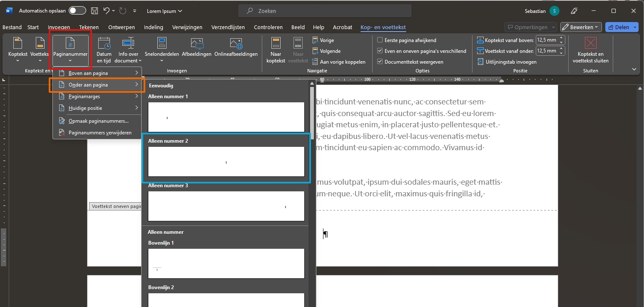Open the Help tab
644x307 pixels.
pyautogui.click(x=318, y=27)
